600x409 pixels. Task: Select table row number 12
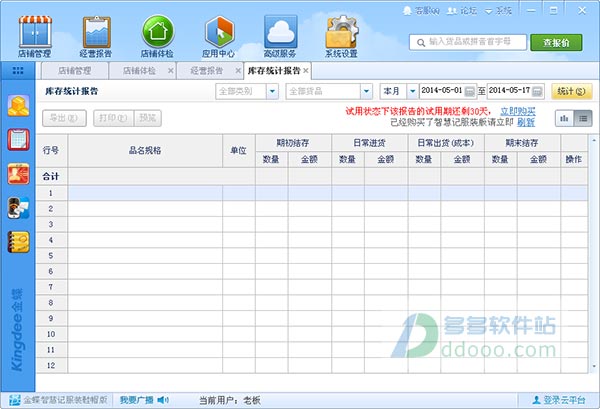[312, 365]
